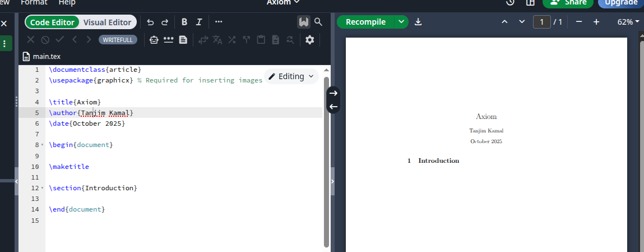The height and width of the screenshot is (252, 644).
Task: Click the Writefull reject X icon
Action: point(30,40)
